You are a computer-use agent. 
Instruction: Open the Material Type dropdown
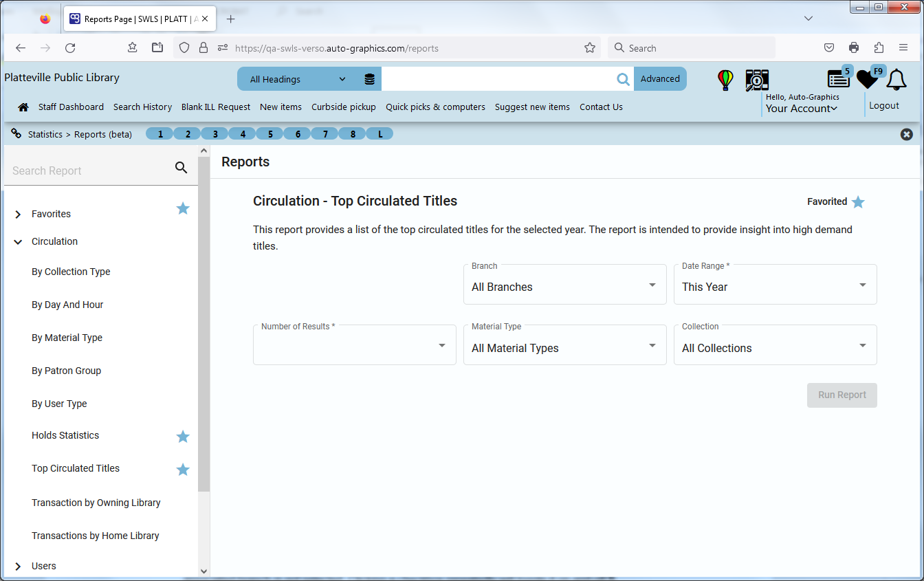(565, 344)
